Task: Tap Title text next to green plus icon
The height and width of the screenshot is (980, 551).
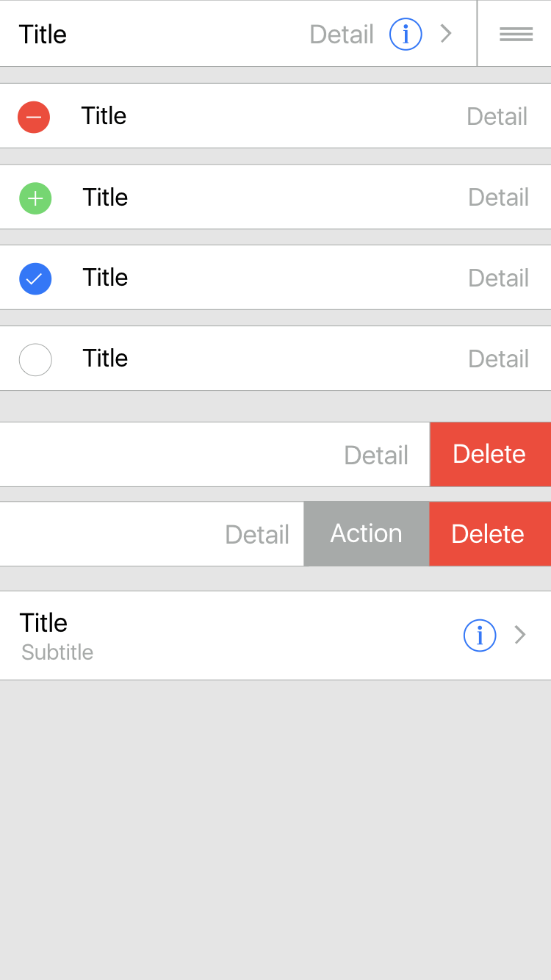Action: [105, 197]
